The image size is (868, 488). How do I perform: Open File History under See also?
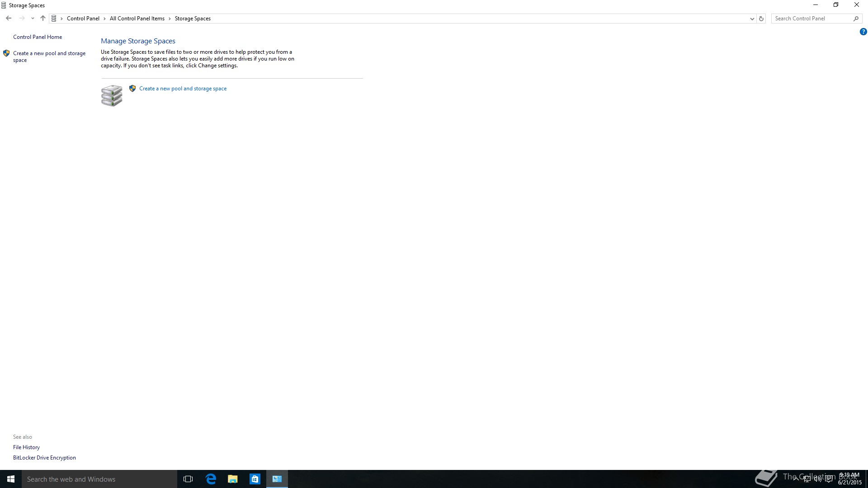26,447
